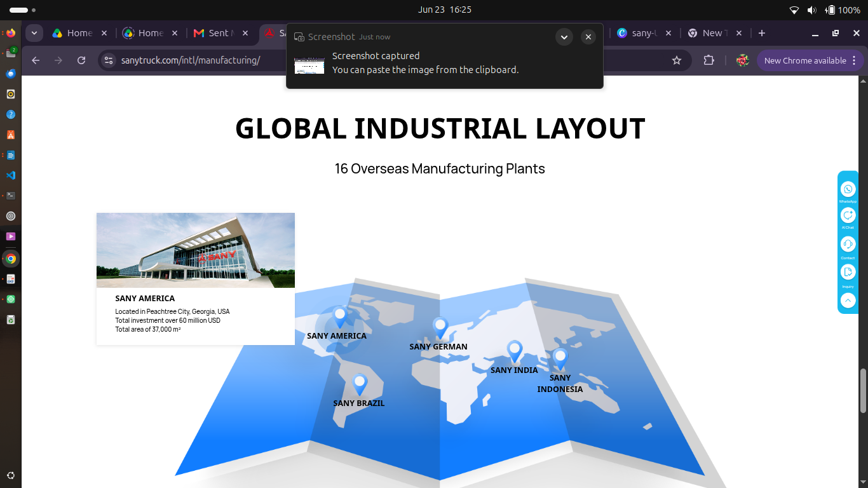Click the New Chrome available button
This screenshot has height=488, width=868.
click(810, 60)
